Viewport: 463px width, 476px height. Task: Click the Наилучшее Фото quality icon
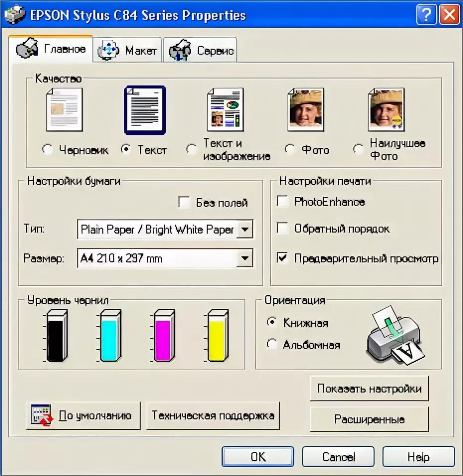(x=386, y=110)
